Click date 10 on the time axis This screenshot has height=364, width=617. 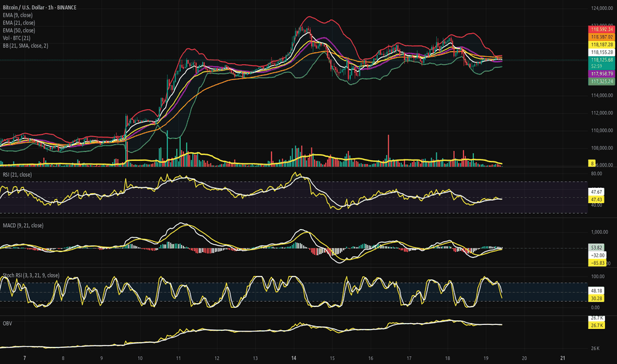pos(140,358)
